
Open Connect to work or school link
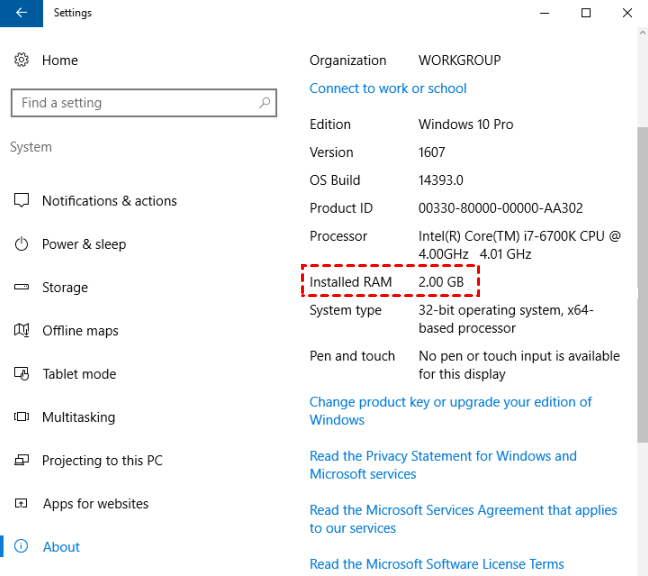[x=388, y=88]
